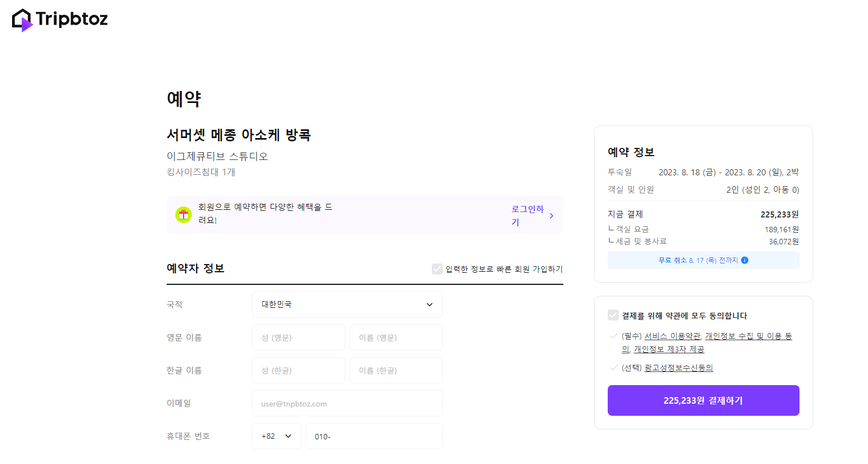Click the phone number field 010-
Image resolution: width=868 pixels, height=464 pixels.
tap(374, 436)
